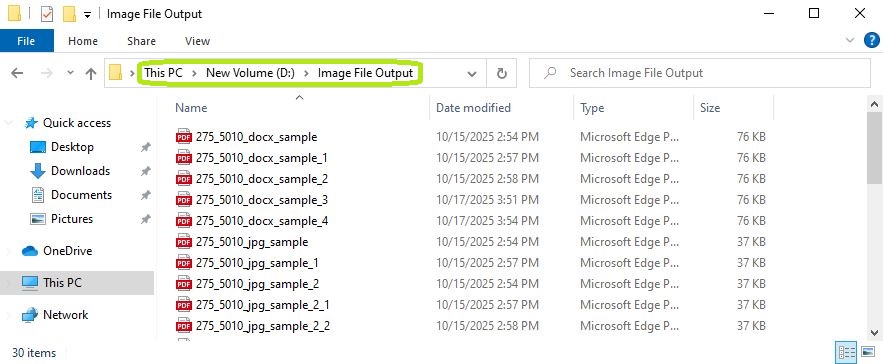Click the pin icon beside Pictures
This screenshot has height=364, width=883.
tap(145, 219)
